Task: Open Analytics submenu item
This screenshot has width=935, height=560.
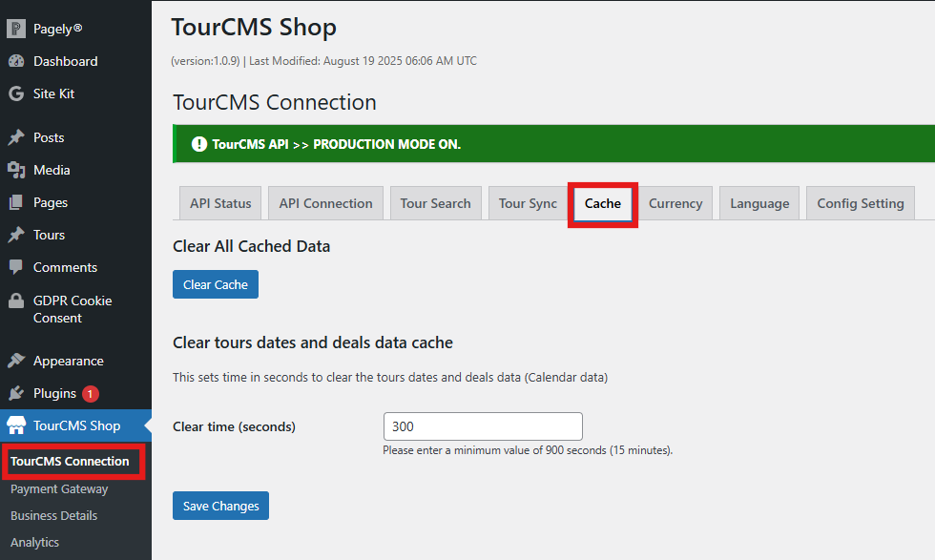Action: pyautogui.click(x=34, y=542)
